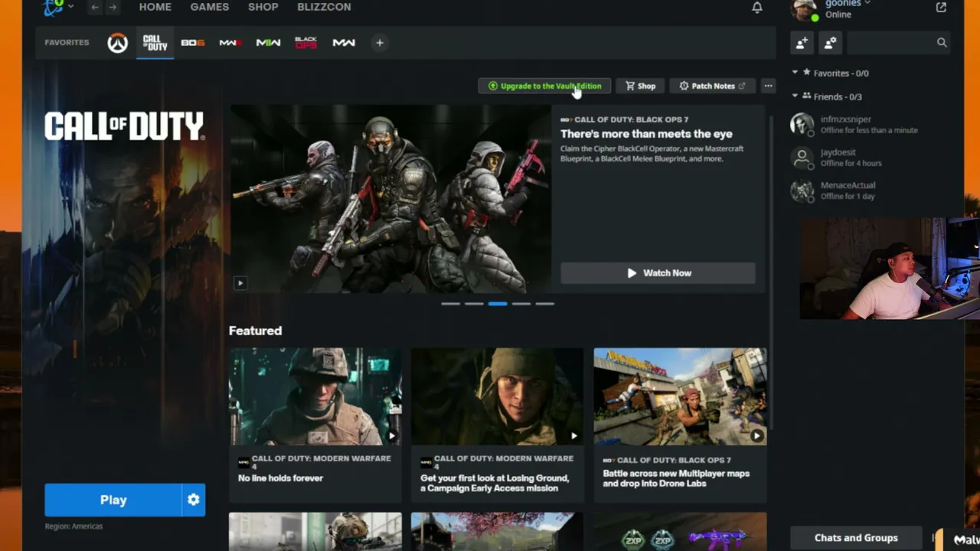Click 'Get your first look at Losing Ground' text

point(495,483)
